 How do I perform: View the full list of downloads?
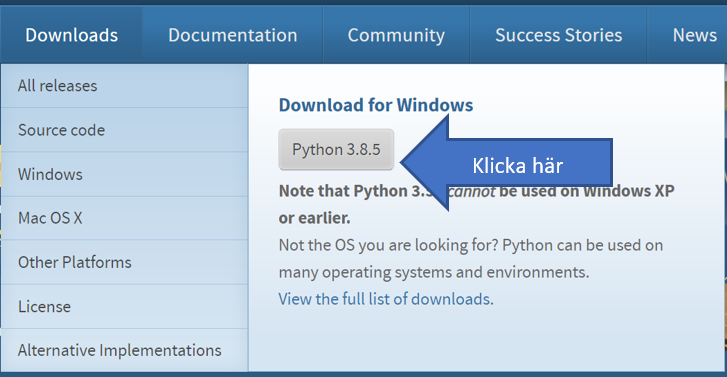[x=384, y=299]
